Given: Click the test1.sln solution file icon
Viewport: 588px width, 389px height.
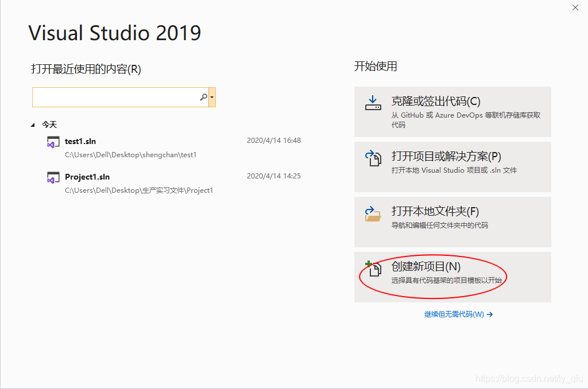Looking at the screenshot, I should [x=53, y=142].
